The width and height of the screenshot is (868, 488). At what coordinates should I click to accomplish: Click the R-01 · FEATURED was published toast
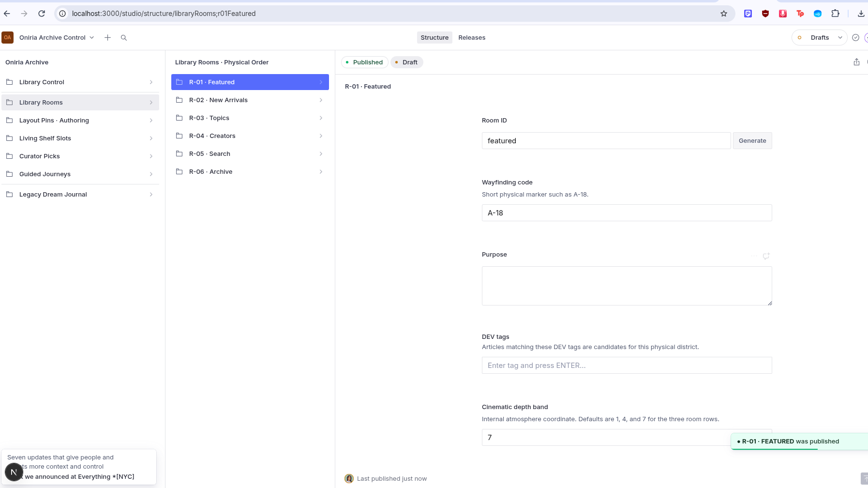pyautogui.click(x=799, y=441)
